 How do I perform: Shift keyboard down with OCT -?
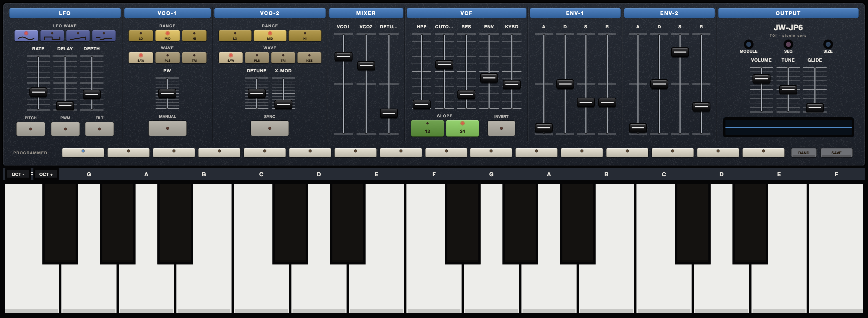click(18, 174)
